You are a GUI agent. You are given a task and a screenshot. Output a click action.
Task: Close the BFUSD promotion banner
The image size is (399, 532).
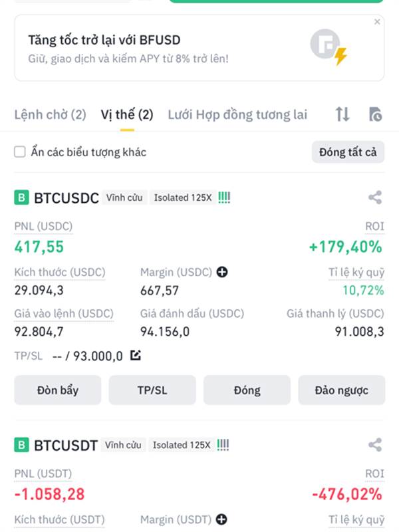377,22
